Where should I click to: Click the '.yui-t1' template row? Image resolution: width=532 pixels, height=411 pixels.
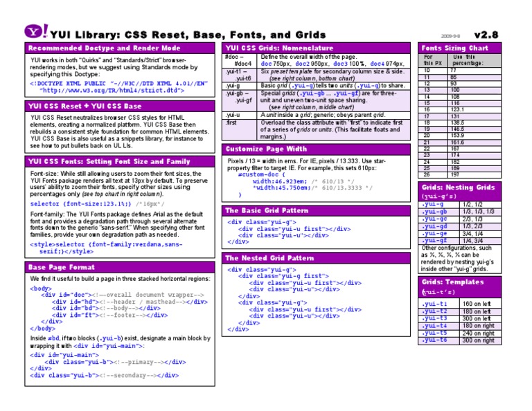pos(460,304)
